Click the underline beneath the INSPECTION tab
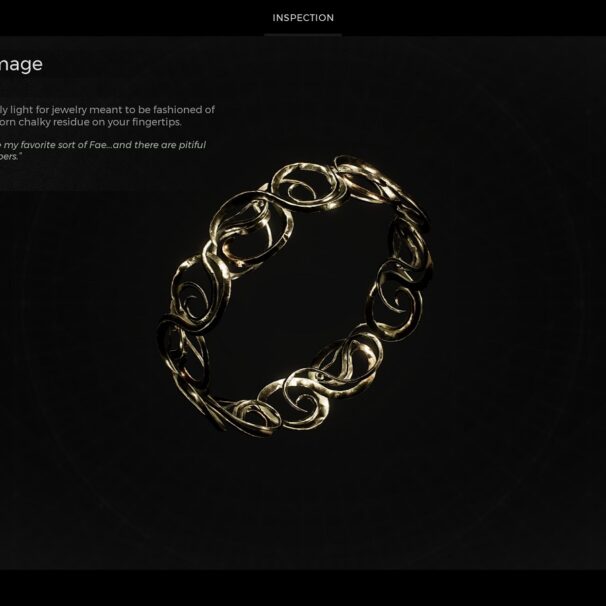This screenshot has height=606, width=606. 303,35
